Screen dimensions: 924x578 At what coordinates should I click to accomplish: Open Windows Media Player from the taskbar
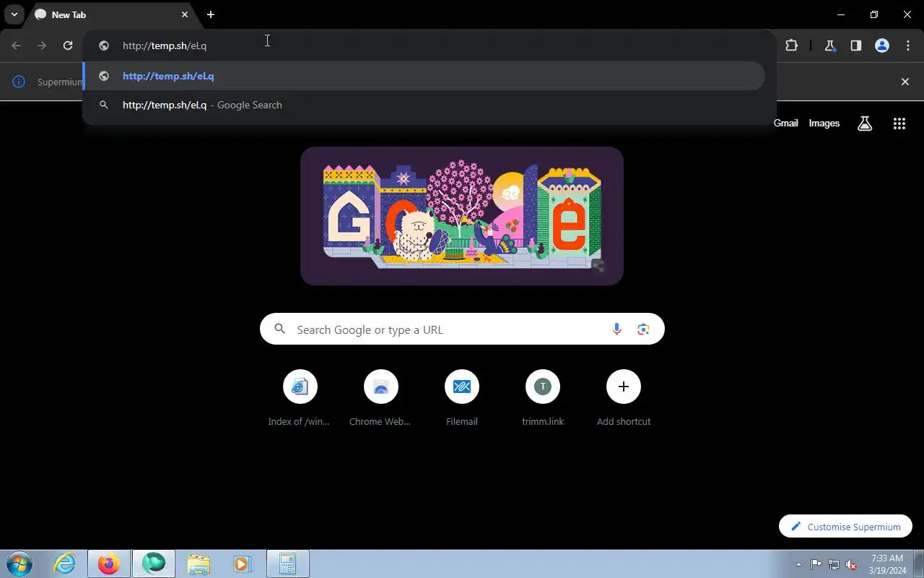(243, 564)
